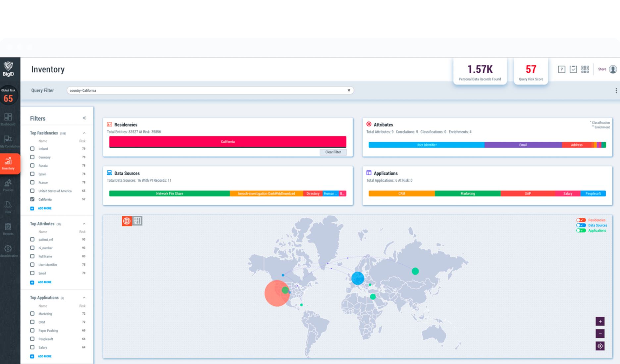Click the Clear Filter button under Residencies

[x=333, y=152]
